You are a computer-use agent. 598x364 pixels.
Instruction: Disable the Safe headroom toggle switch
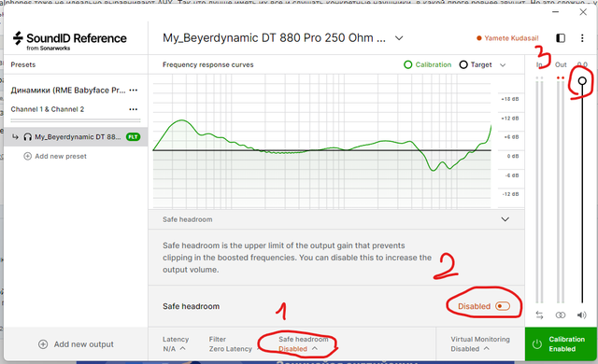pos(503,306)
